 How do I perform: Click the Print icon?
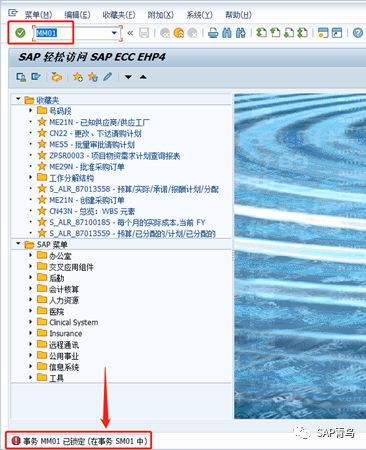point(213,33)
